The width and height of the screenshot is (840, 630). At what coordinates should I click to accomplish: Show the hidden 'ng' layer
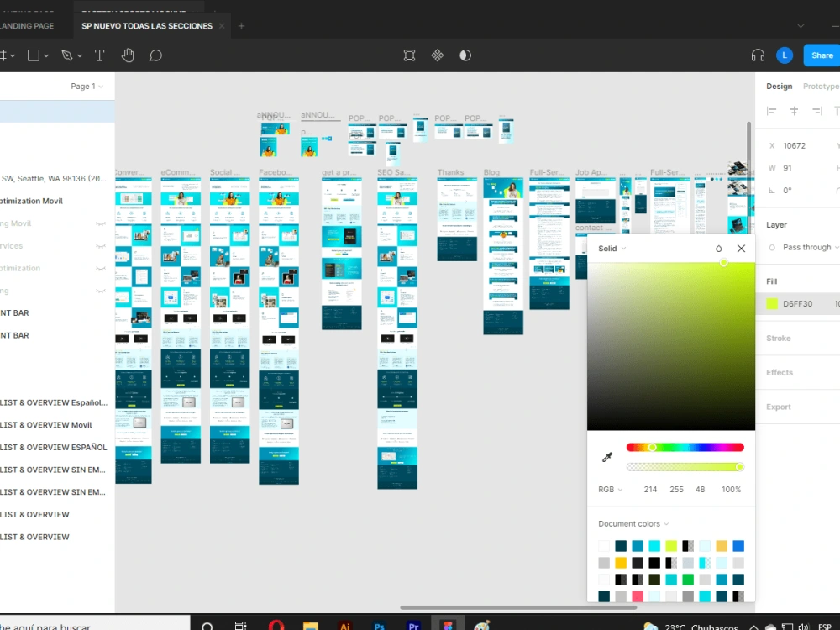pos(100,291)
